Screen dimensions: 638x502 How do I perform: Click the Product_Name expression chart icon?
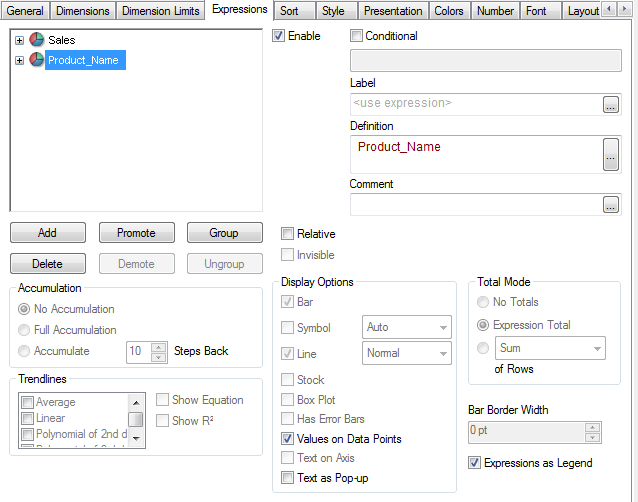pos(37,60)
